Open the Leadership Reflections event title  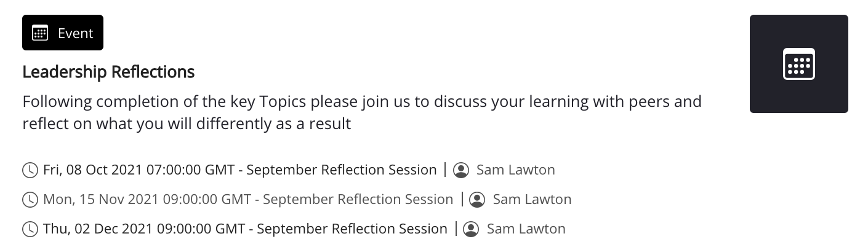point(108,72)
